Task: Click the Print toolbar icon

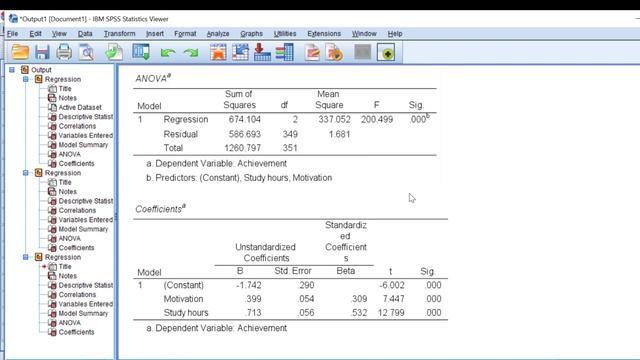Action: [x=64, y=52]
